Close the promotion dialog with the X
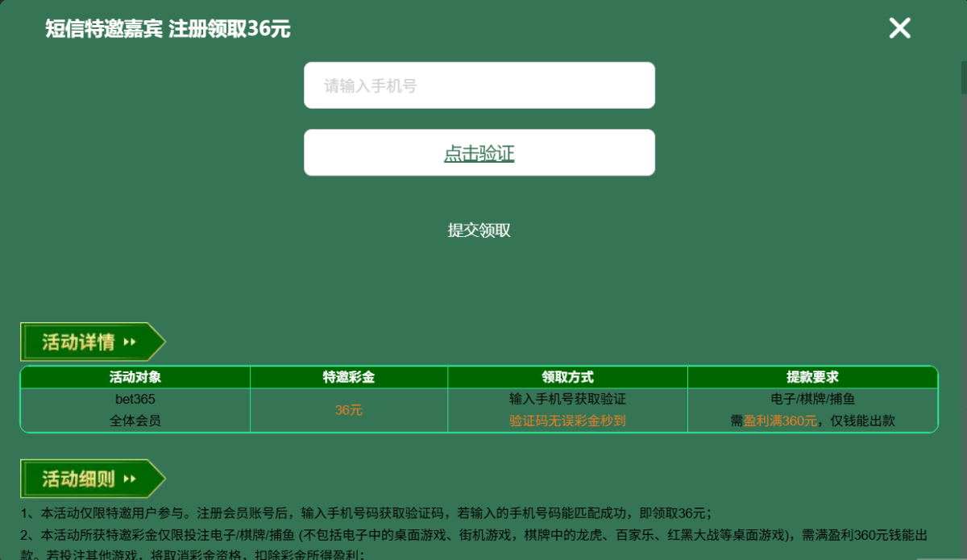Viewport: 967px width, 560px height. (x=899, y=28)
